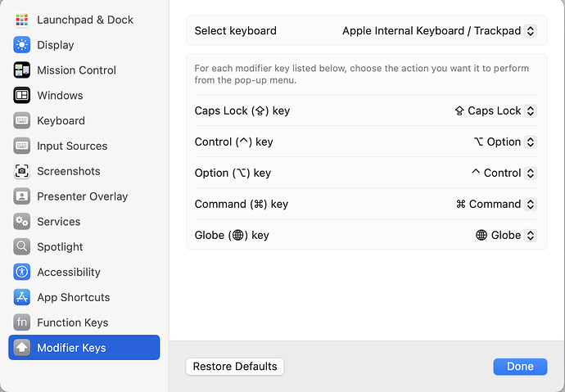Viewport: 565px width, 392px height.
Task: Open the Screenshots icon in sidebar
Action: click(22, 171)
